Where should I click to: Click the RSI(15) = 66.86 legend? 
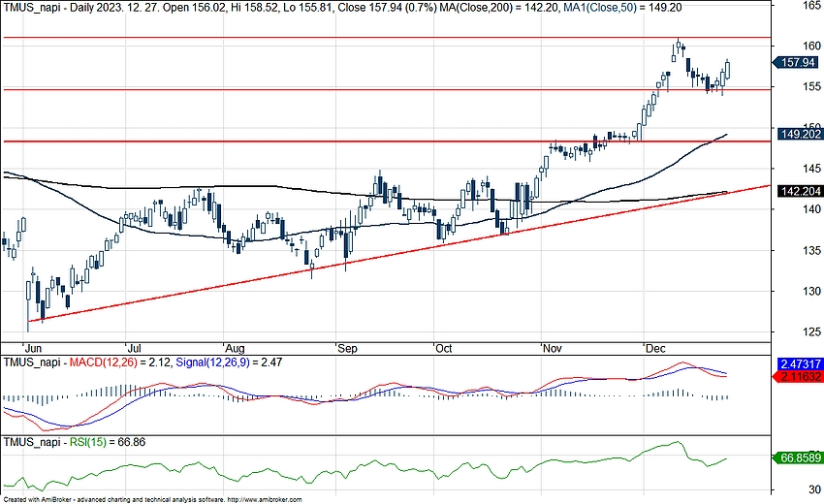pos(108,442)
